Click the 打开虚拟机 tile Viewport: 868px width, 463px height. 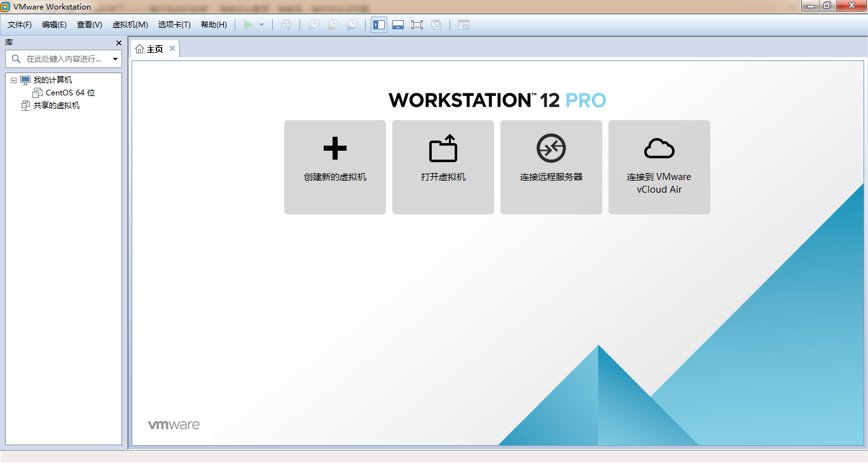pos(443,167)
